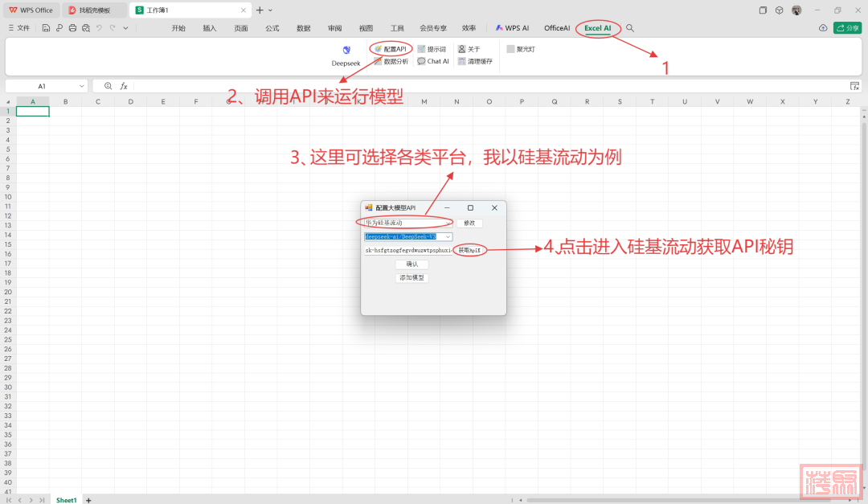Toggle the 聚光灯 spotlight option

coord(521,49)
